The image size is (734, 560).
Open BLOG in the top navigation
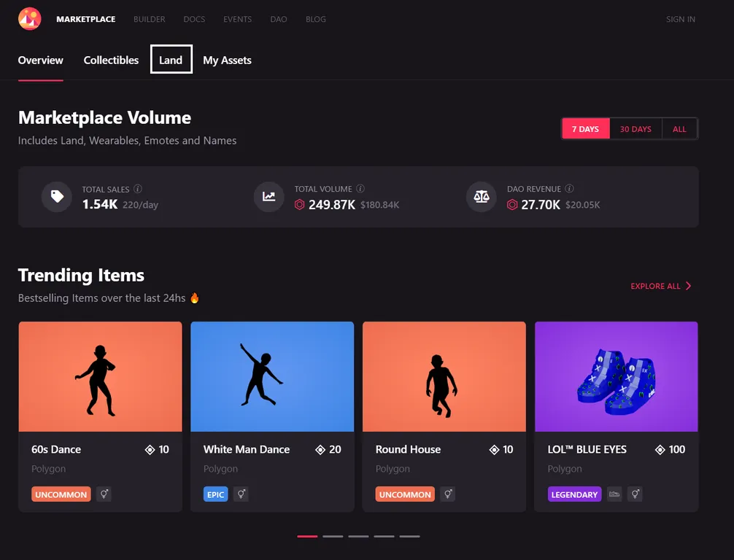pos(316,19)
